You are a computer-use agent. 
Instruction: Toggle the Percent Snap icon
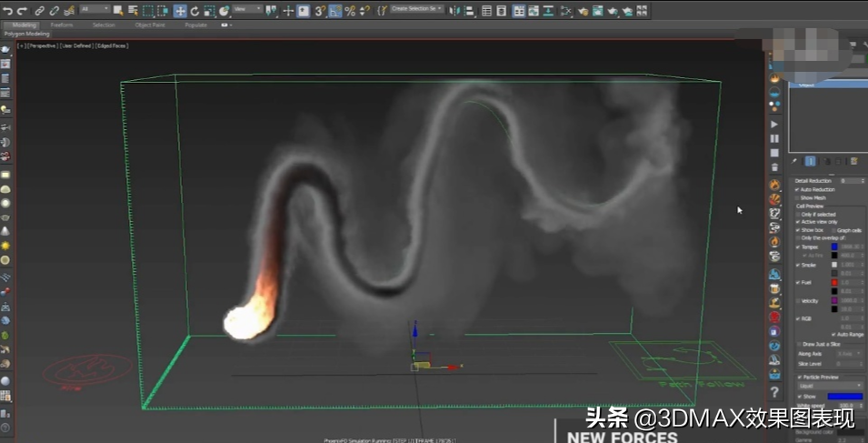pos(350,11)
